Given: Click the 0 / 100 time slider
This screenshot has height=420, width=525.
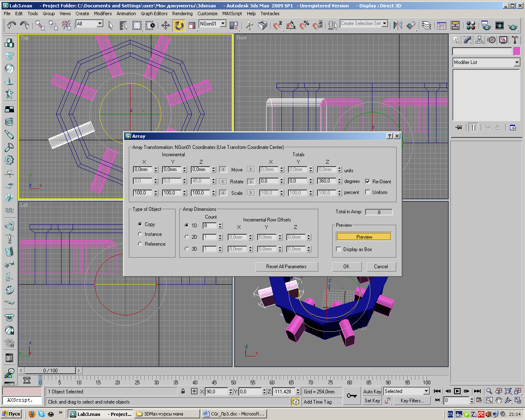Looking at the screenshot, I should click(x=50, y=370).
